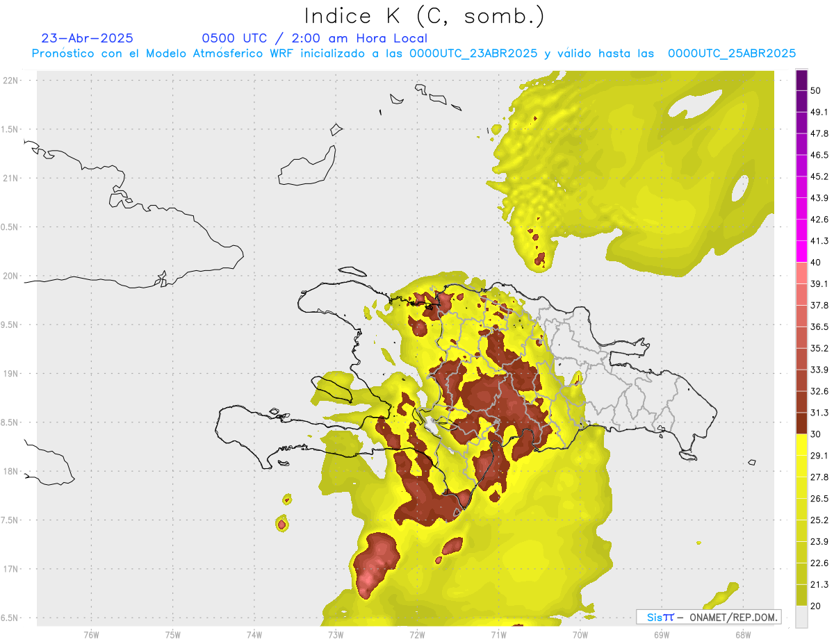This screenshot has height=644, width=834.
Task: Click the color scale value 35.2
Action: [x=819, y=348]
